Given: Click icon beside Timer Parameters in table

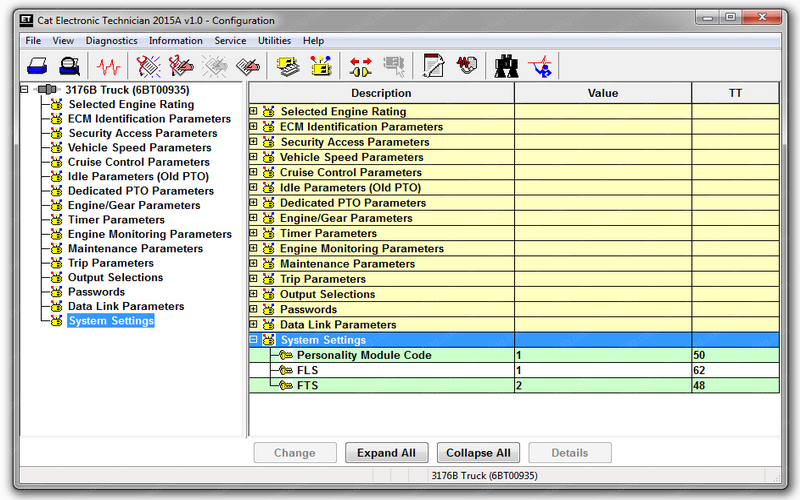Looking at the screenshot, I should tap(268, 233).
